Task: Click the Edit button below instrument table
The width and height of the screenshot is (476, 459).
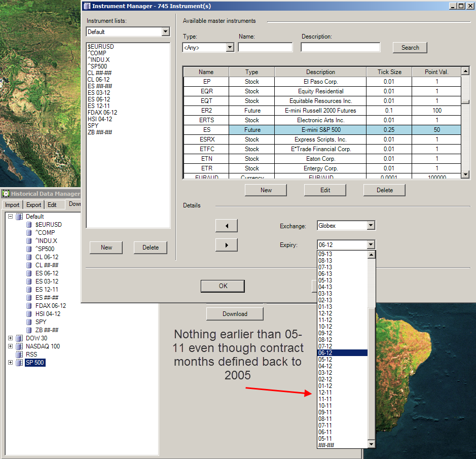Action: (x=325, y=190)
